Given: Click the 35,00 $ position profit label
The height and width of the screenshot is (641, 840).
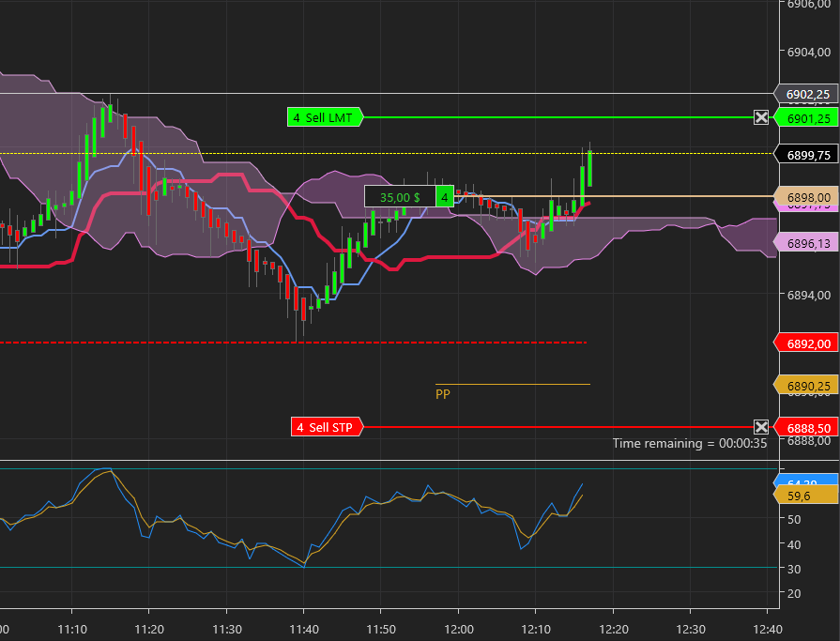Looking at the screenshot, I should pos(400,197).
